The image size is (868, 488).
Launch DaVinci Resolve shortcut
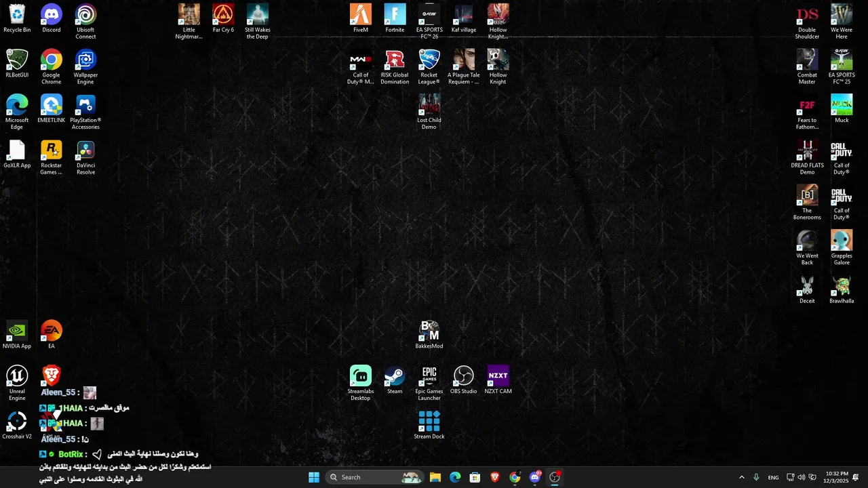coord(85,158)
